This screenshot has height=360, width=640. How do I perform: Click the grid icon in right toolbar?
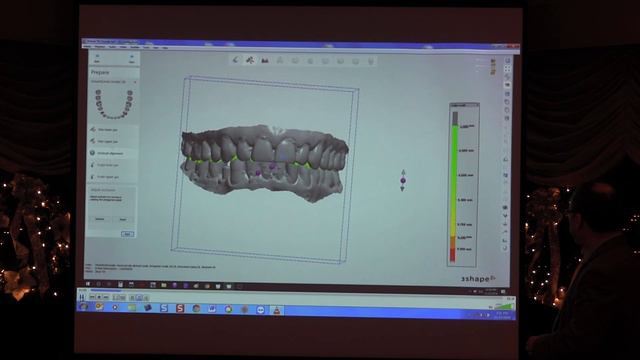tap(507, 69)
